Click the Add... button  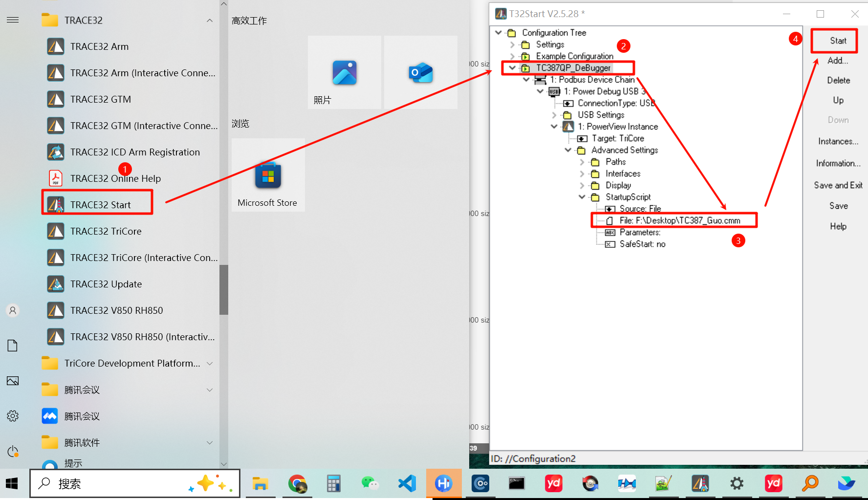[x=838, y=61]
